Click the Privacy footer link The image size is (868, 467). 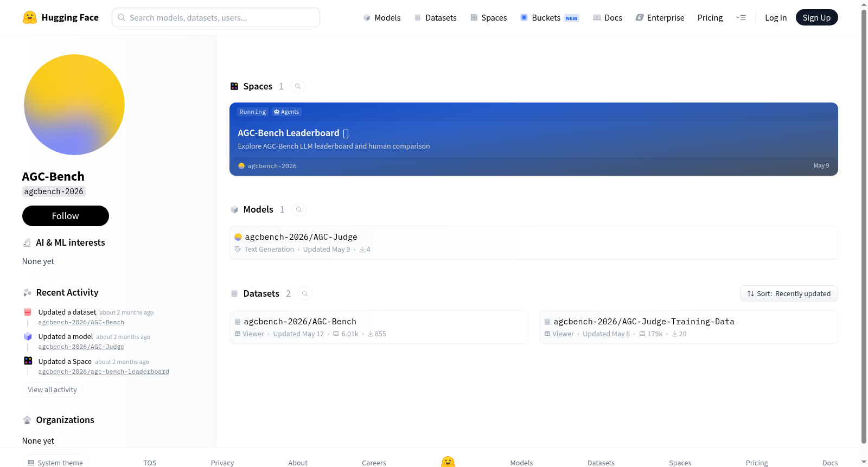222,463
